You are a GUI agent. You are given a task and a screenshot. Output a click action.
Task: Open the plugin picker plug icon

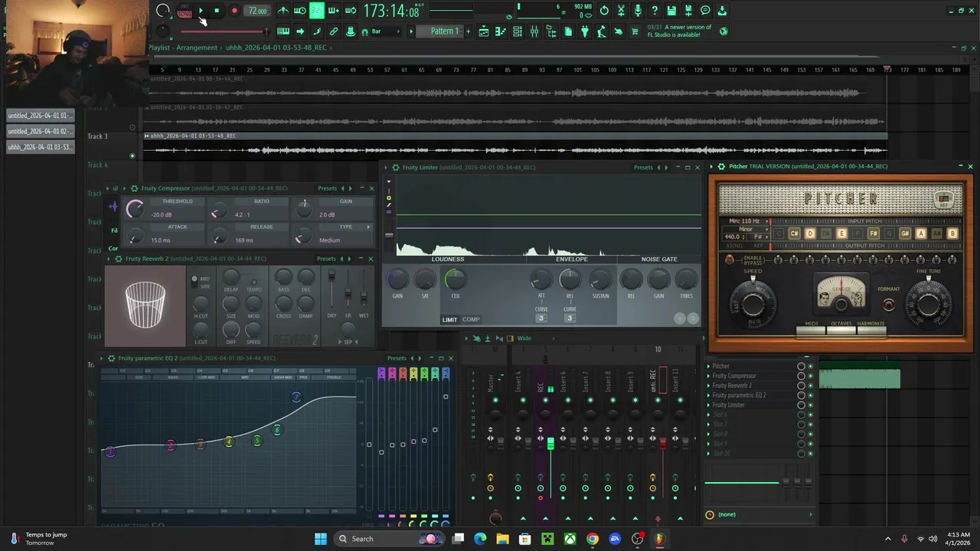[x=585, y=31]
